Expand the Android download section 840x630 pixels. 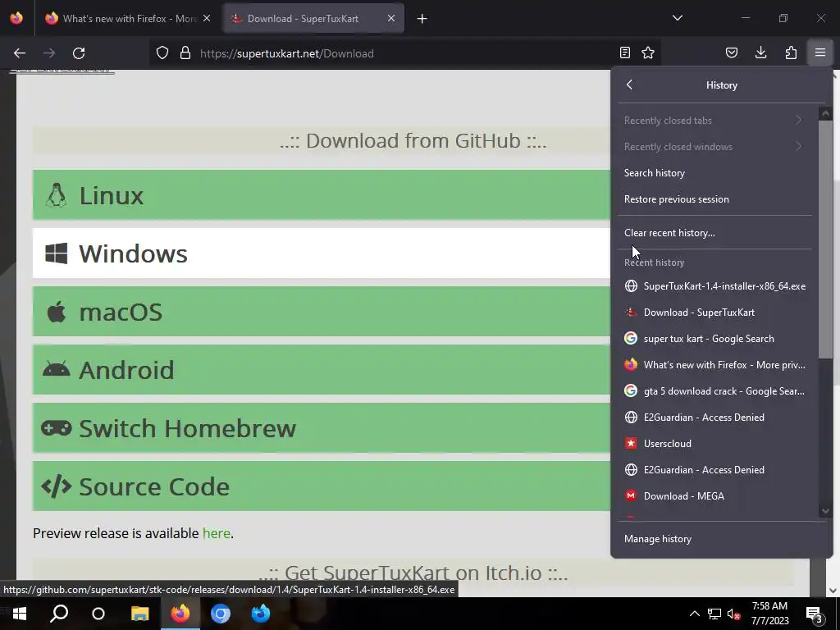pos(322,370)
